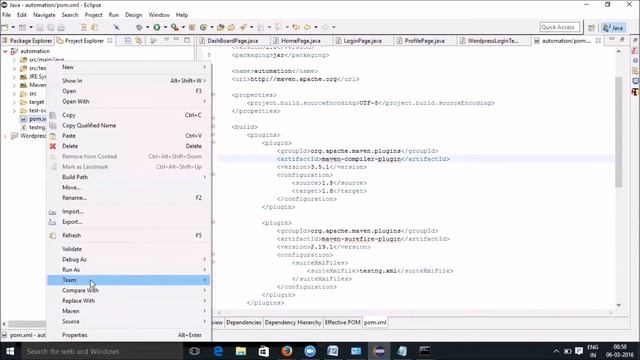Click Properties in the context menu
The width and height of the screenshot is (640, 360).
(129, 335)
